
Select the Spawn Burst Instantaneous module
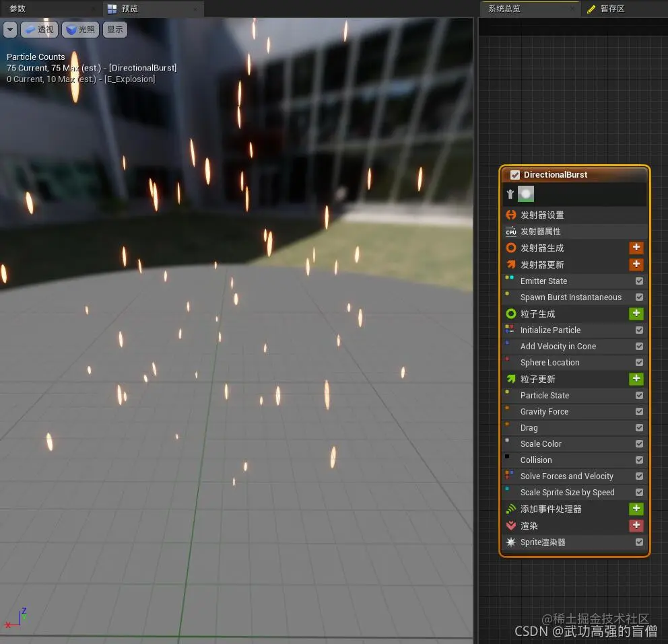coord(574,297)
